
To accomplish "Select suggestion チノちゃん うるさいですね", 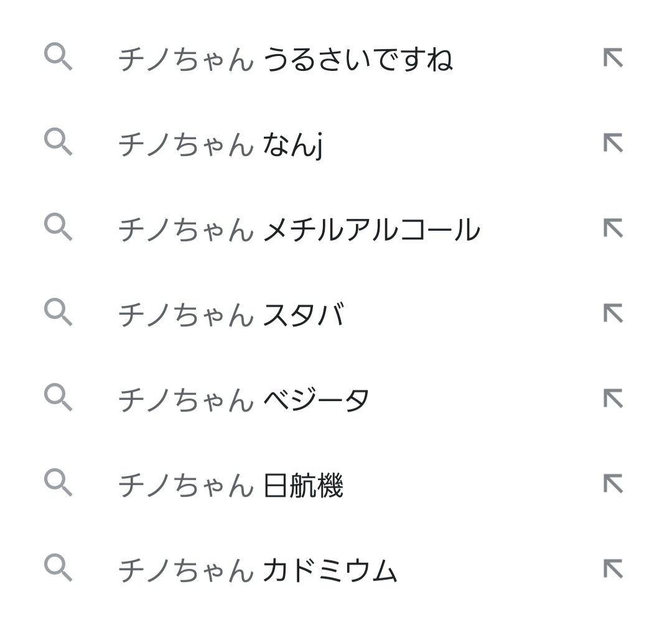I will pos(285,59).
